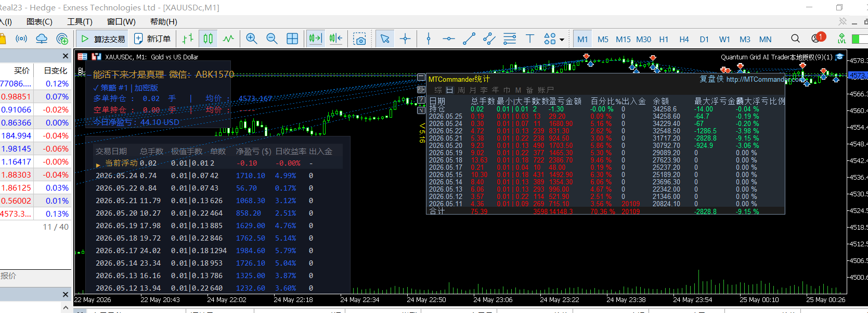Select the W1 timeframe
This screenshot has height=313, width=868.
[724, 39]
